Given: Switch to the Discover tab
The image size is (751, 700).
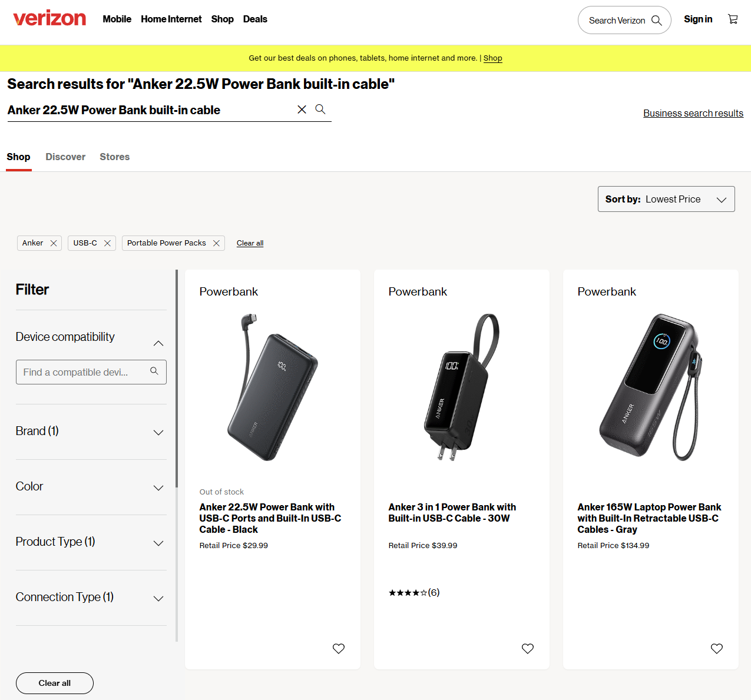Looking at the screenshot, I should pyautogui.click(x=65, y=157).
